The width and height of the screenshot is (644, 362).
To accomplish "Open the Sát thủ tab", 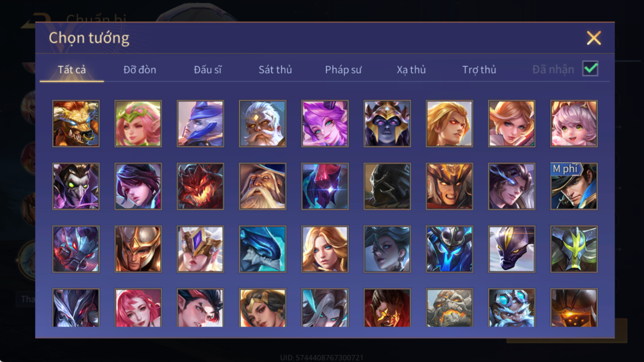I will click(x=275, y=70).
